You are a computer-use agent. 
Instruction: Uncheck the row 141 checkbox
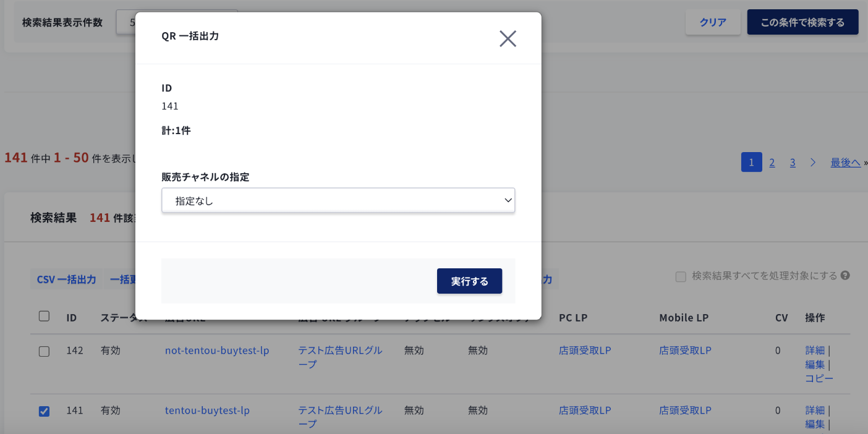point(44,411)
